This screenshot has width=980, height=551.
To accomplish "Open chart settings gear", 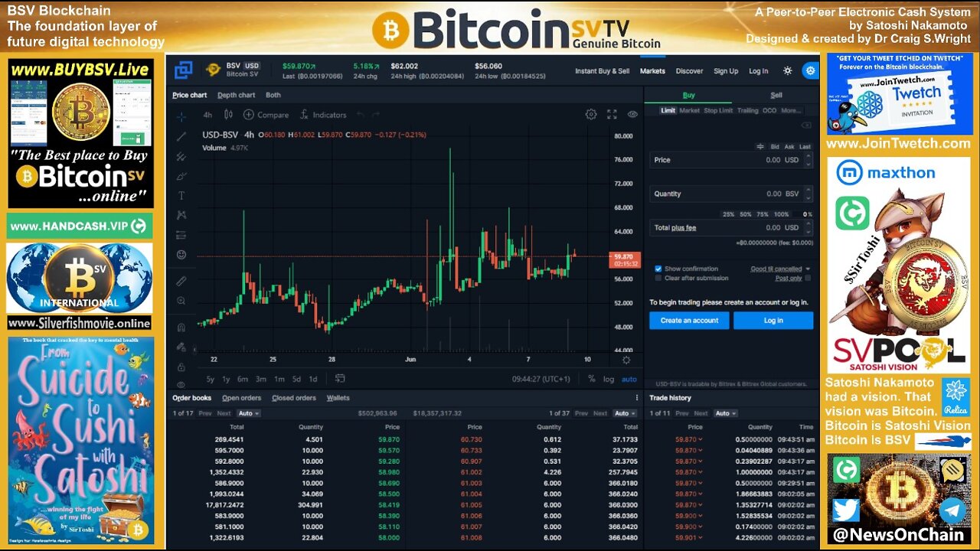I will coord(591,114).
